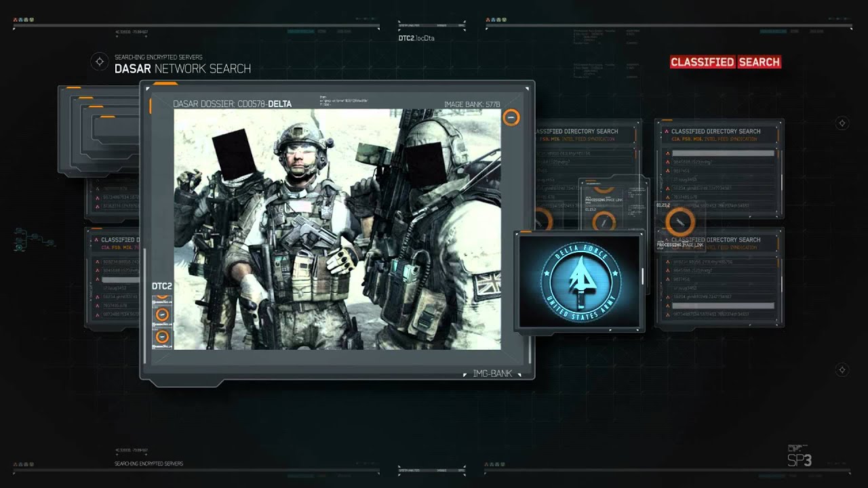Click the IMAGE BANK: 577B label
The image size is (868, 488).
[472, 104]
